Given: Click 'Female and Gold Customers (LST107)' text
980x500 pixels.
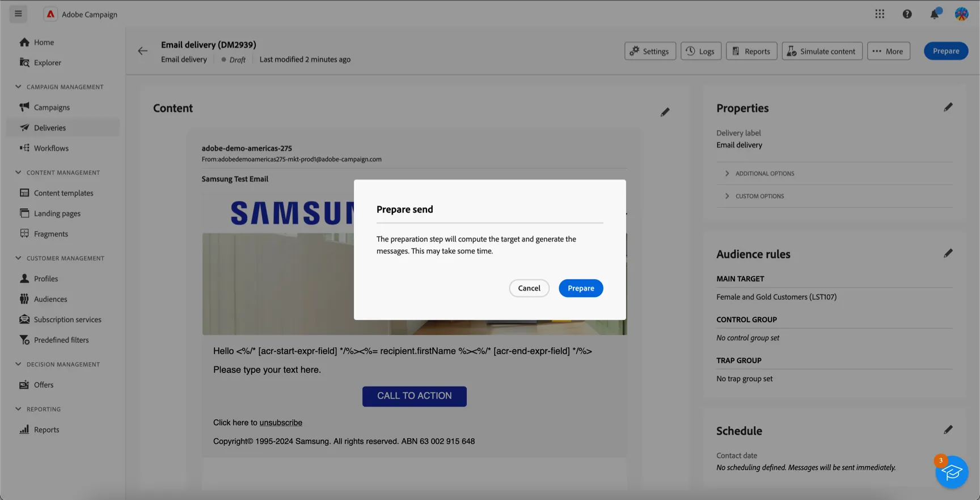Looking at the screenshot, I should click(776, 297).
